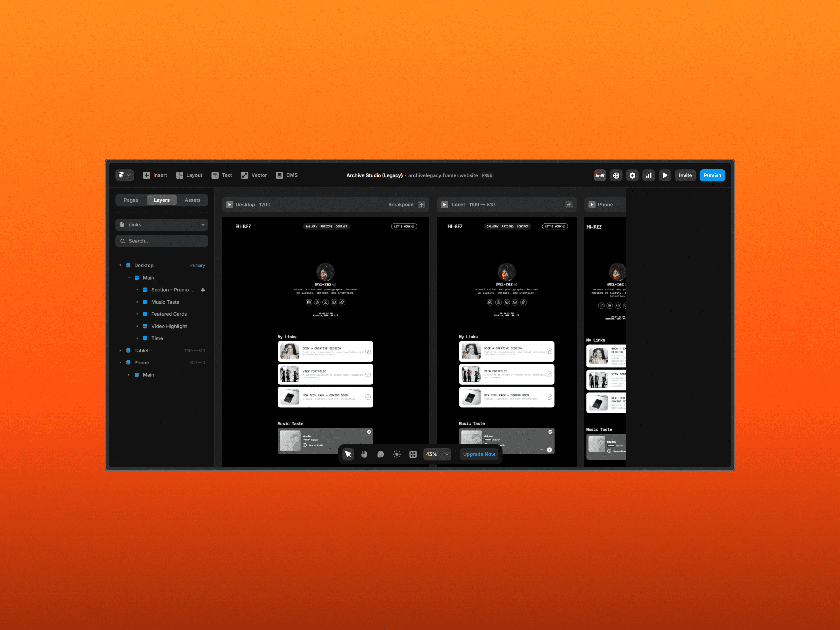Select the comment bubble tool
This screenshot has width=840, height=630.
380,454
